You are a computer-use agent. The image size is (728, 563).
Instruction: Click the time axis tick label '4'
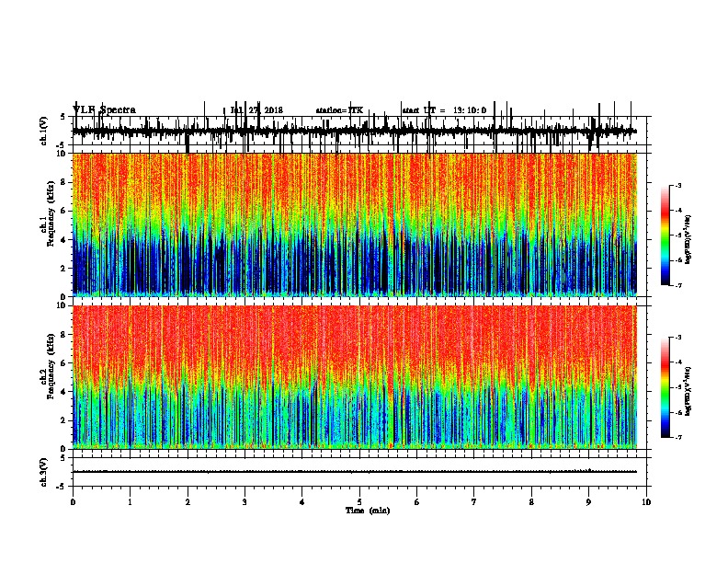tap(302, 502)
